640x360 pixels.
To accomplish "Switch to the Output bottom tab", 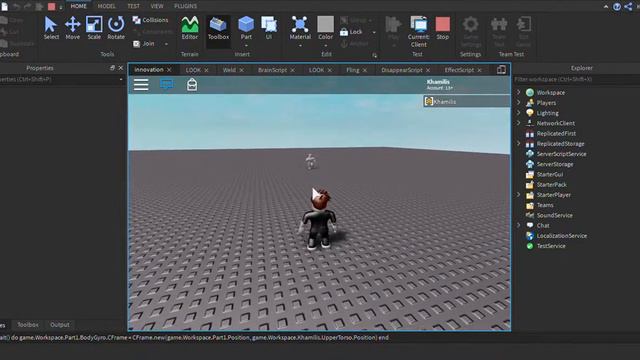I will pyautogui.click(x=60, y=325).
